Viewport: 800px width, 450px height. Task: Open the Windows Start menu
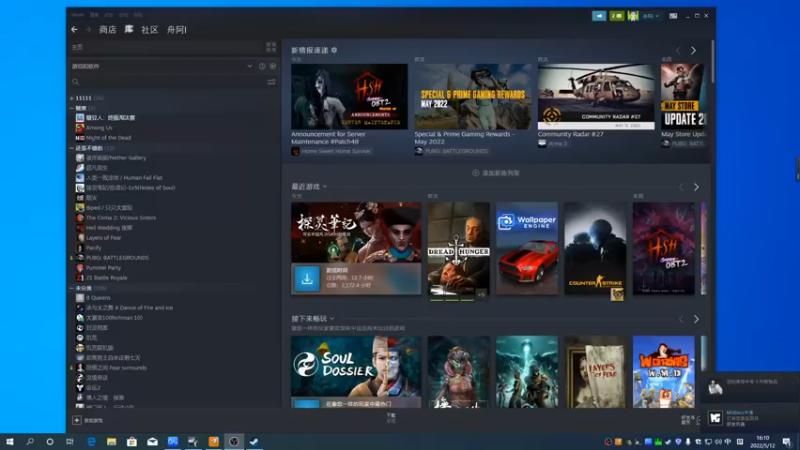click(10, 441)
